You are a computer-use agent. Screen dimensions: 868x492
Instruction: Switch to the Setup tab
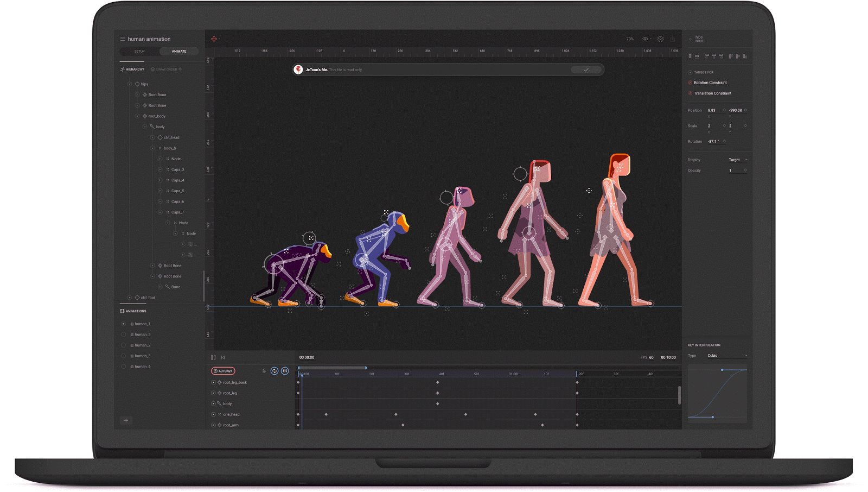139,52
